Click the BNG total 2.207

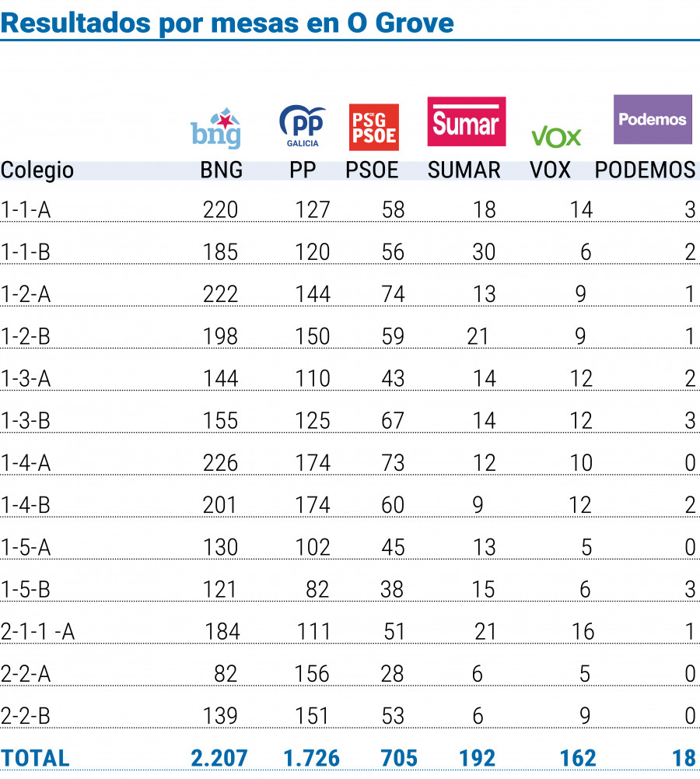tap(219, 759)
